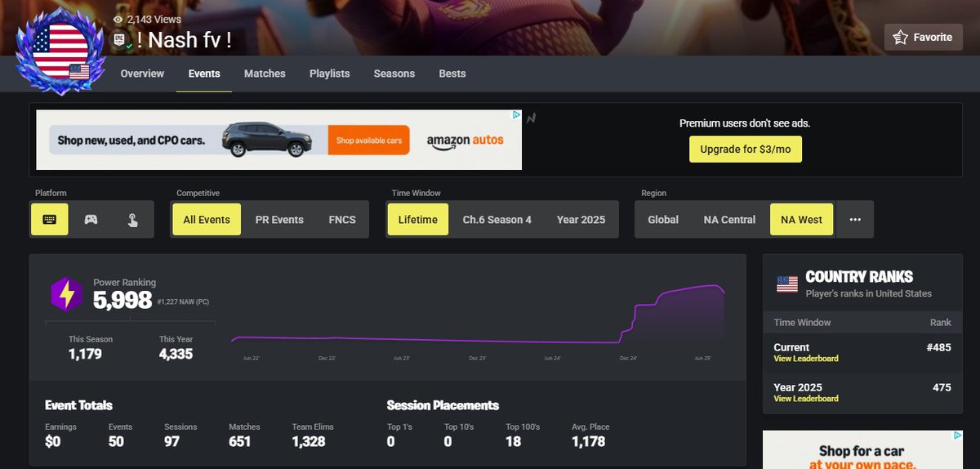Click the Team Elims total 1,328
Screen dimensions: 980x469
point(309,441)
